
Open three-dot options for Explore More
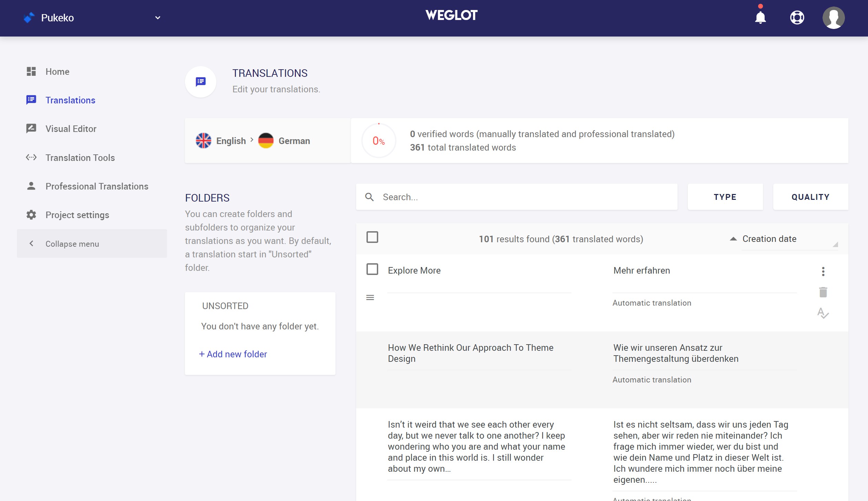click(x=823, y=271)
